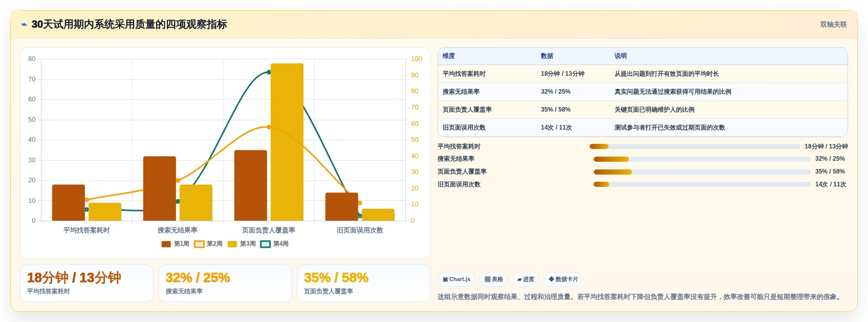This screenshot has height=322, width=868.
Task: Toggle the 第4周 legend item
Action: [x=274, y=244]
